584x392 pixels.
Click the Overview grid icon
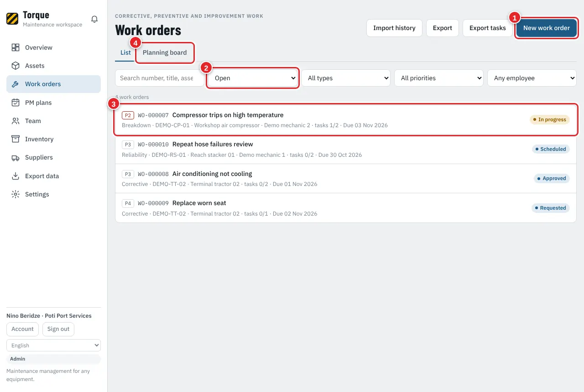coord(16,47)
